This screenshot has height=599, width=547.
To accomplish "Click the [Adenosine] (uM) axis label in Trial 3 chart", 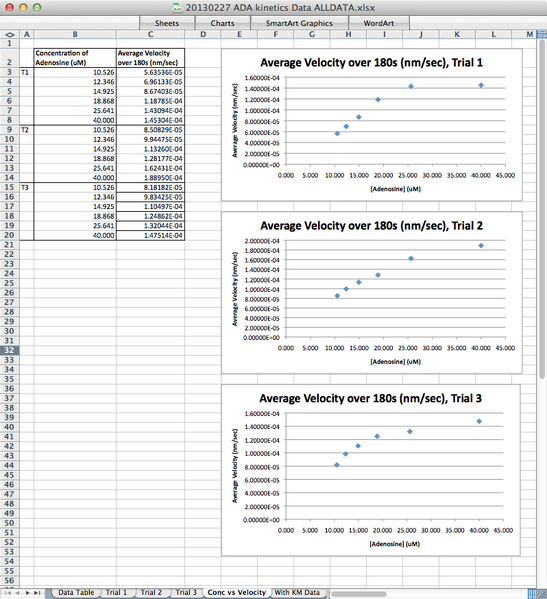I will click(394, 544).
